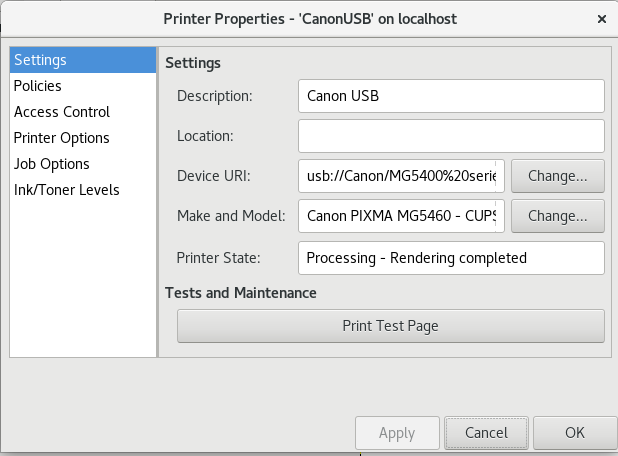Close the Printer Properties window
This screenshot has width=618, height=456.
coord(601,19)
